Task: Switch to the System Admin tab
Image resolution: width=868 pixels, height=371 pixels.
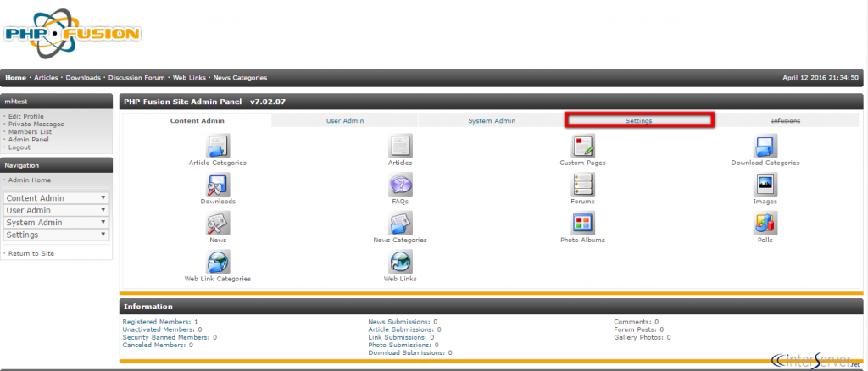Action: coord(492,120)
